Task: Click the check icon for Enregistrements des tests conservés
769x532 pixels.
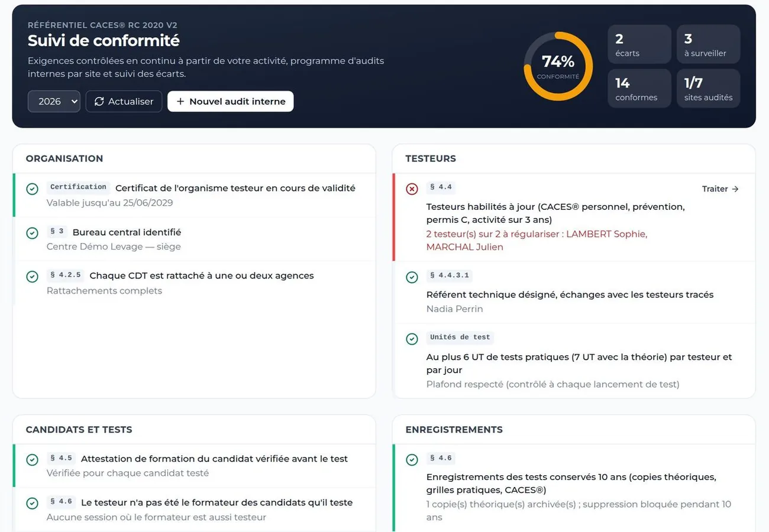Action: [412, 460]
